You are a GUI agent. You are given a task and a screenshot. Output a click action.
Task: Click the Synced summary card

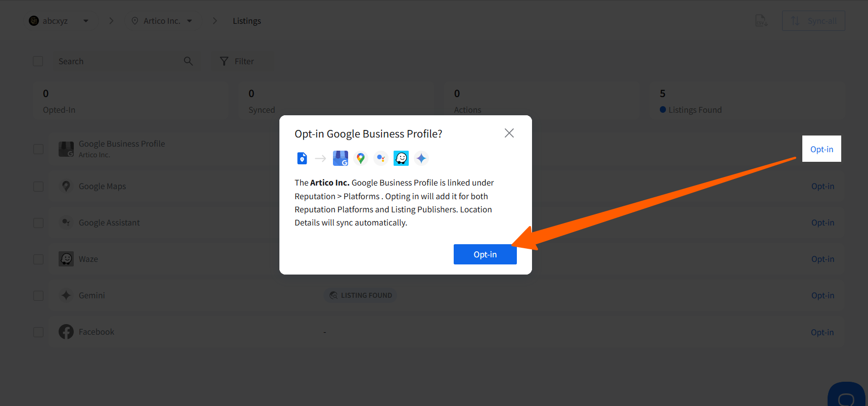pyautogui.click(x=336, y=101)
